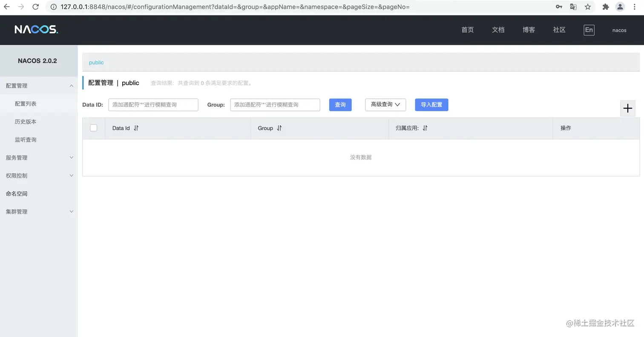
Task: Click the translate page icon
Action: click(573, 7)
